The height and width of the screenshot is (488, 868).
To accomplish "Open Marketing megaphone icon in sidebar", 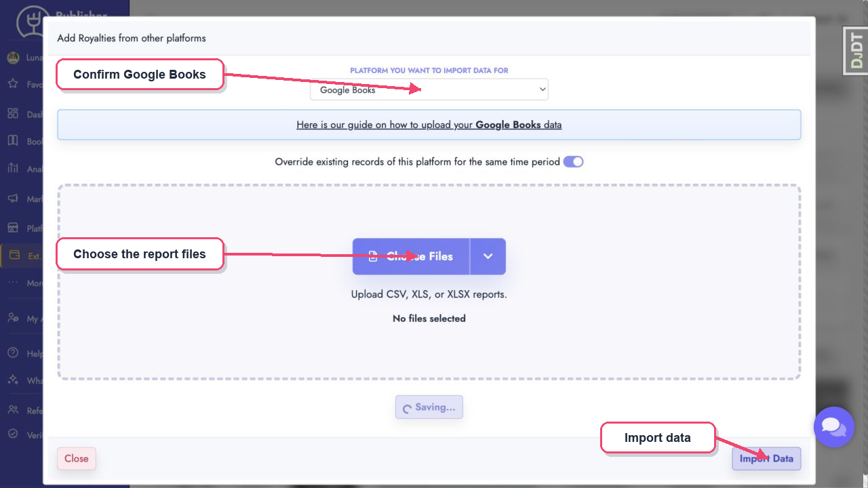I will click(13, 199).
